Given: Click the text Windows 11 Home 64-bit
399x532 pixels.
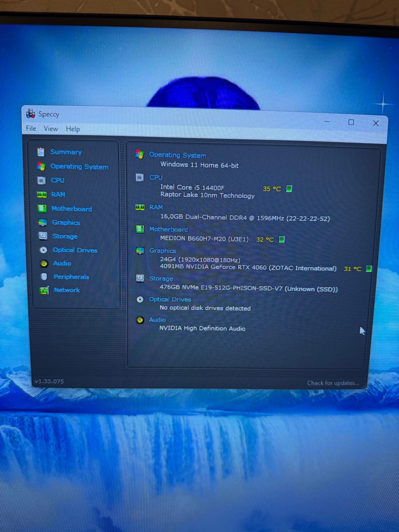Looking at the screenshot, I should (199, 165).
